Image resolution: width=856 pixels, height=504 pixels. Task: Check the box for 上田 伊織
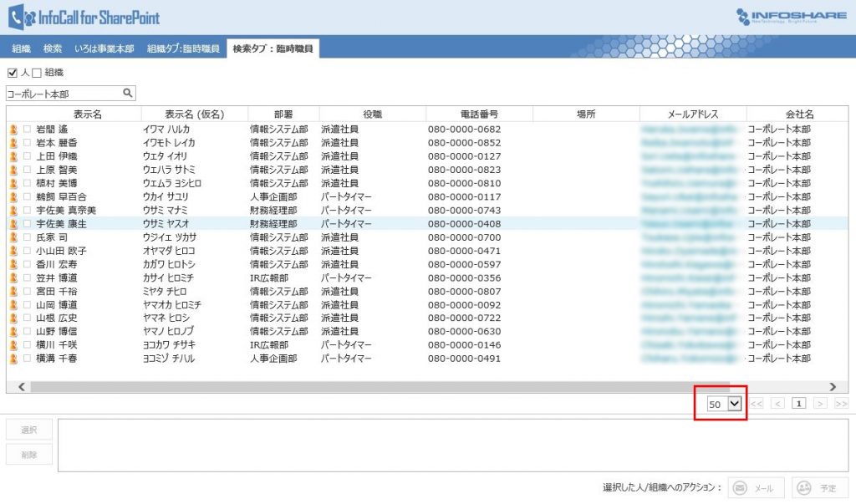[28, 156]
